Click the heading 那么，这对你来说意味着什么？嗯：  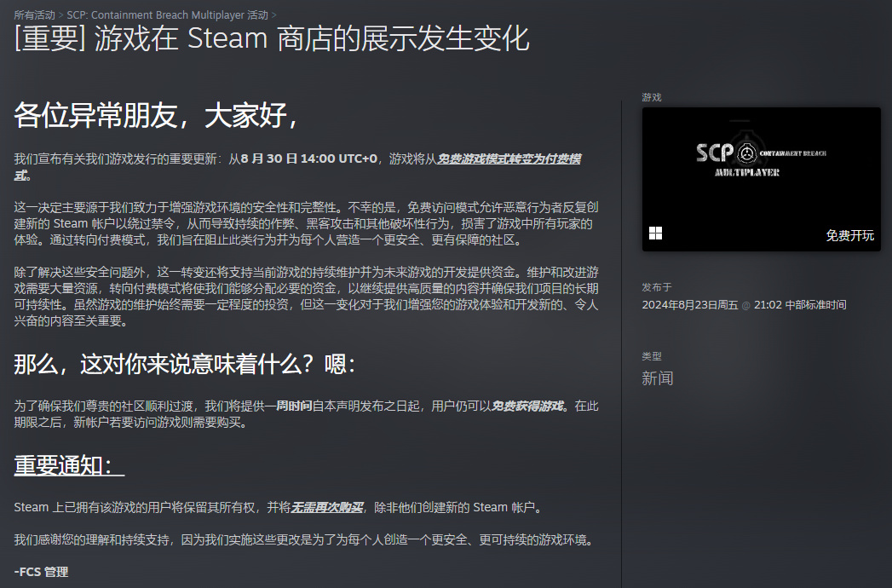[x=185, y=364]
